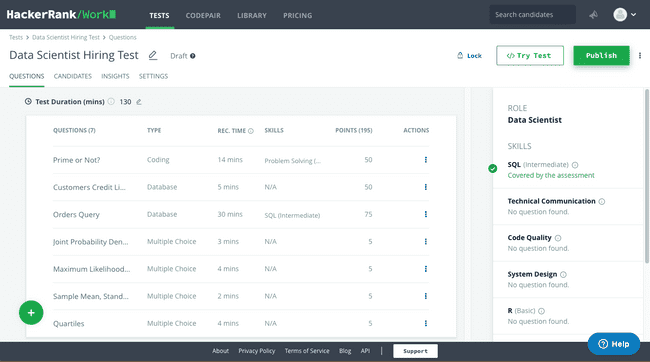Click the Tests breadcrumb link
The image size is (650, 362).
[16, 37]
